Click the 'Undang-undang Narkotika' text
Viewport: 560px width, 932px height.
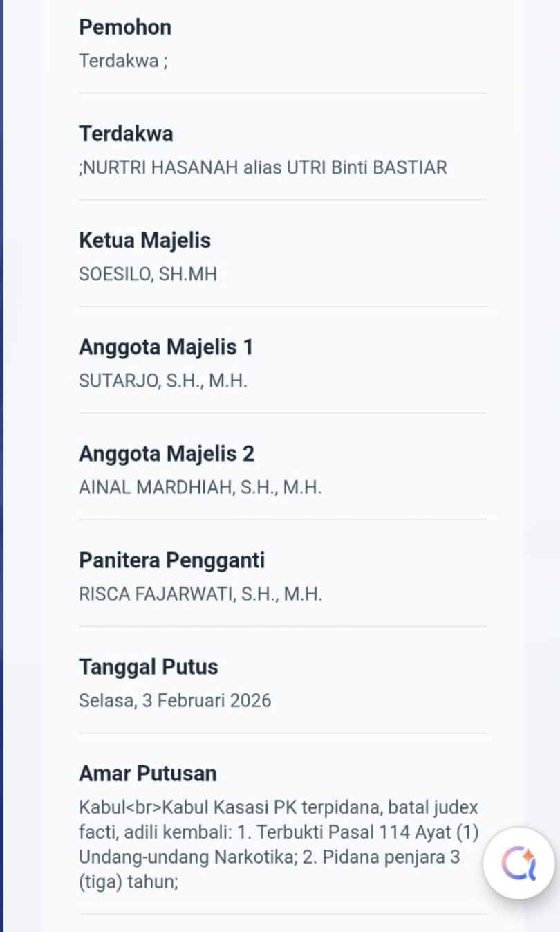coord(181,857)
